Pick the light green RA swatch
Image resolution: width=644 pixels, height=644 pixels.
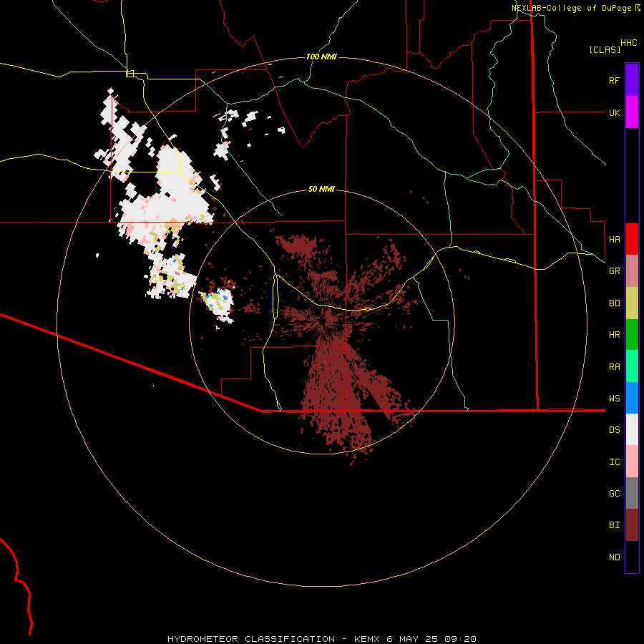[x=632, y=366]
